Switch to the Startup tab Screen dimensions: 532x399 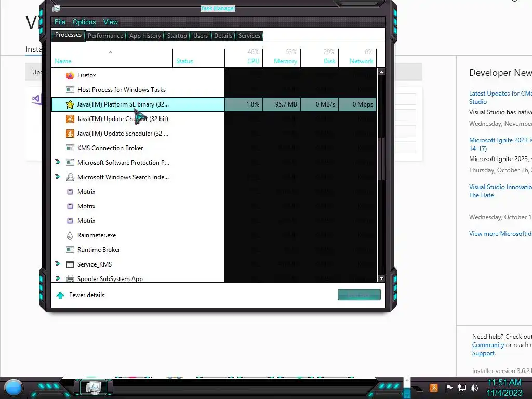[x=177, y=36]
